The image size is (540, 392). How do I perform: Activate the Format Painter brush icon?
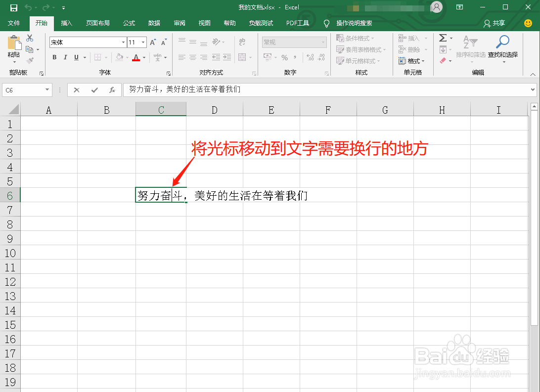click(30, 60)
